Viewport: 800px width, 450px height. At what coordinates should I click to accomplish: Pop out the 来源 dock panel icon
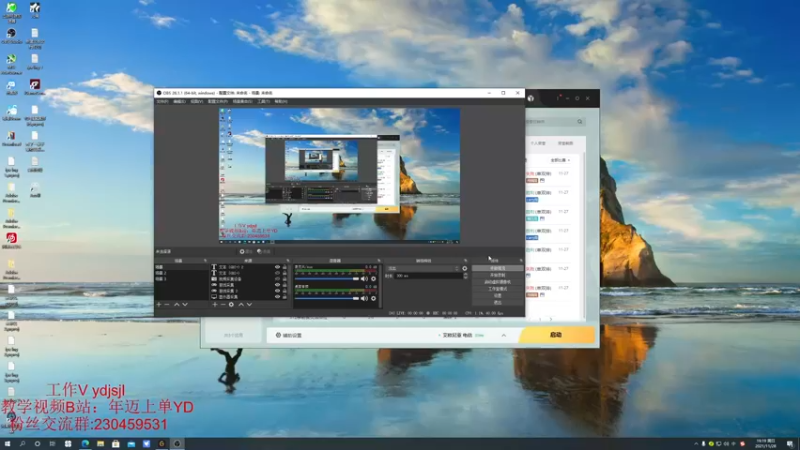click(x=288, y=261)
